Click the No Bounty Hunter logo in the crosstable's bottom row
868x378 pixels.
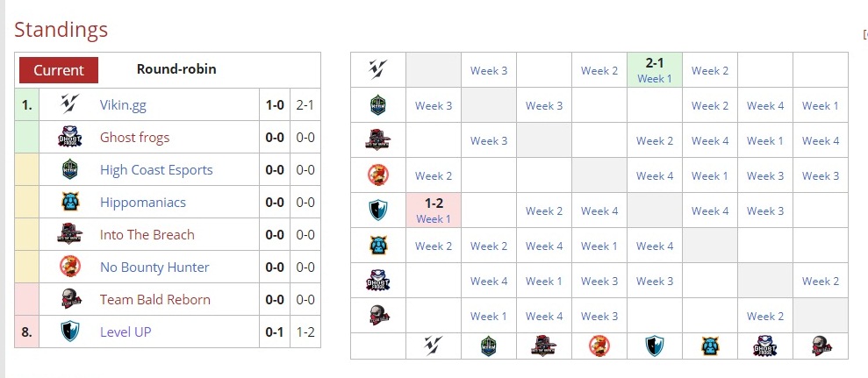tap(599, 346)
